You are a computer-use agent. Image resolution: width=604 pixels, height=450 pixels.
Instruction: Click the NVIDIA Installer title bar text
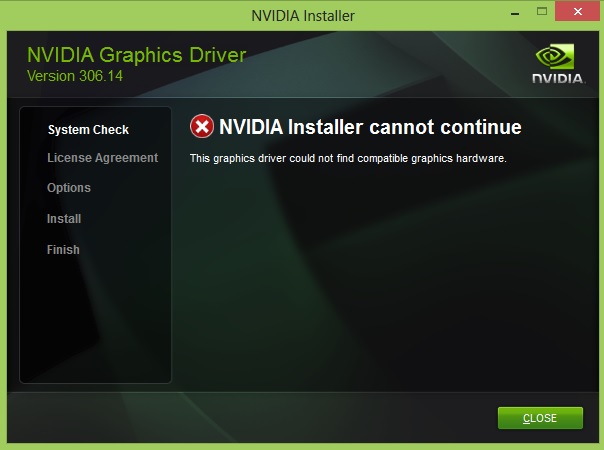tap(303, 16)
